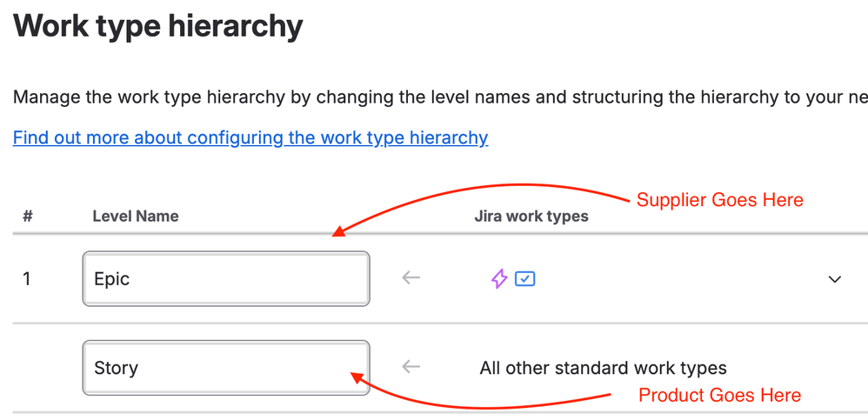
Task: Open the 'Find out more about configuring' link
Action: point(250,137)
